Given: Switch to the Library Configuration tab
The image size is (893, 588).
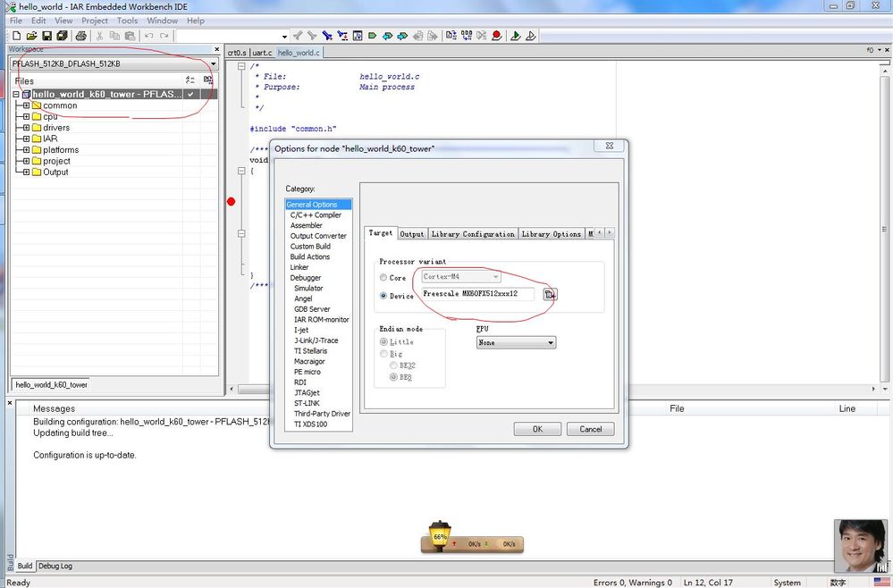Looking at the screenshot, I should [x=473, y=234].
